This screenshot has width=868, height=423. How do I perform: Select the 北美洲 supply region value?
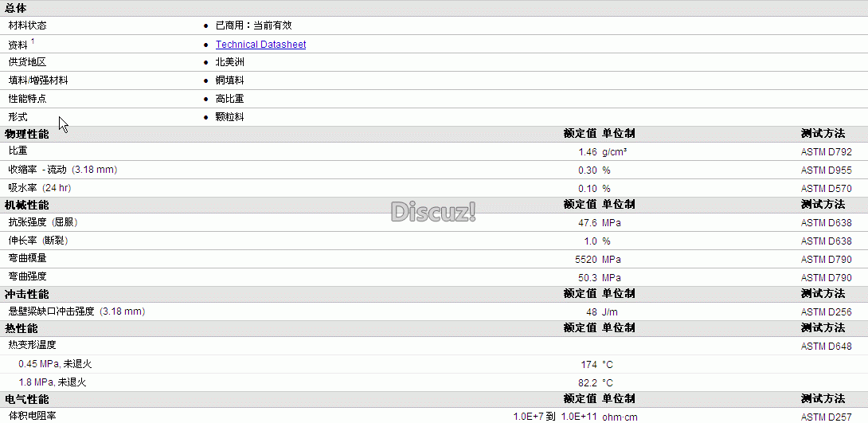[229, 62]
